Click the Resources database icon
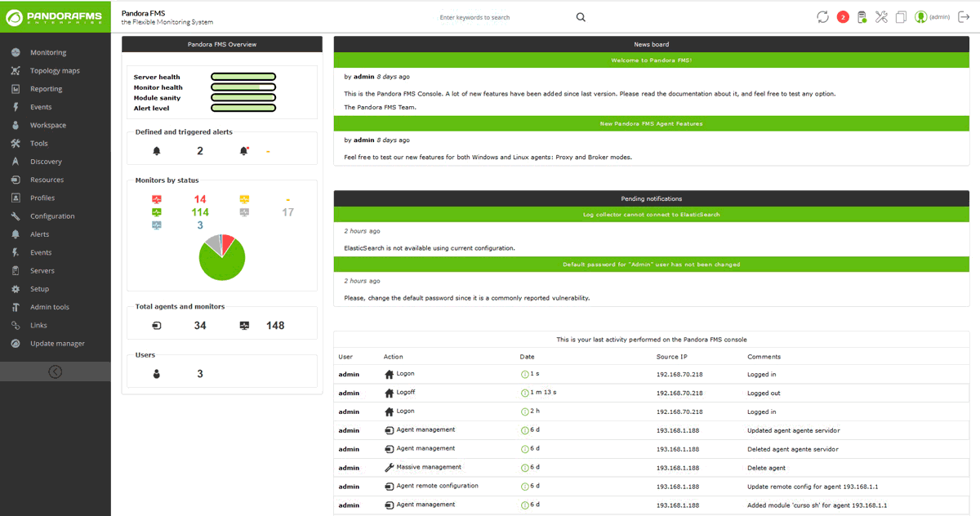Viewport: 980px width, 516px height. click(x=16, y=180)
